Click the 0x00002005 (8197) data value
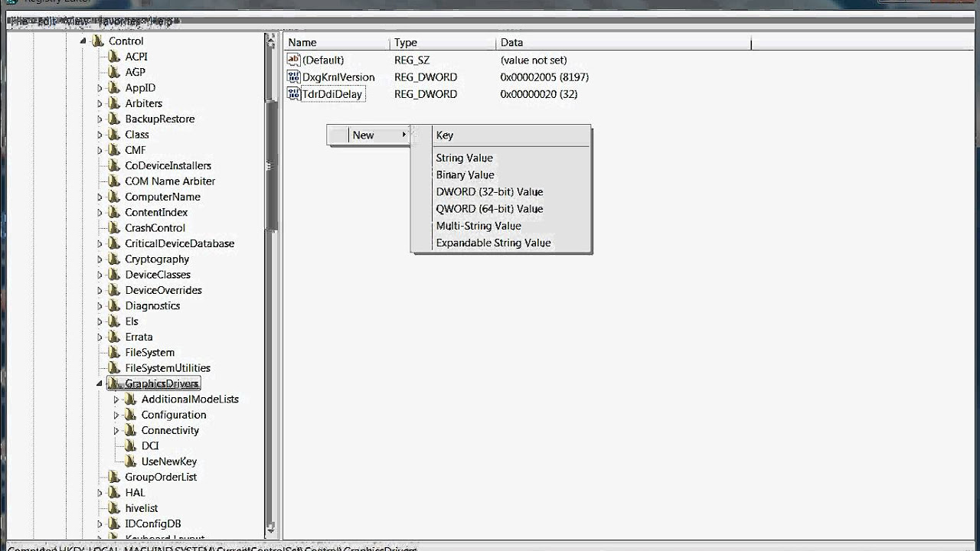 pyautogui.click(x=544, y=77)
